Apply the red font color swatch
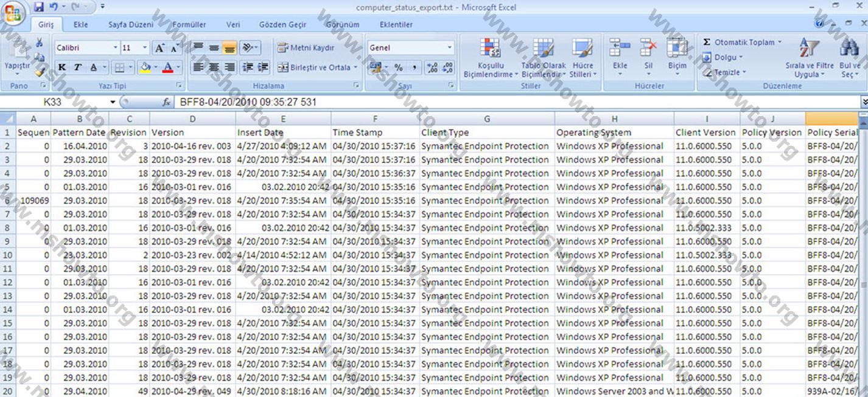868x397 pixels. [x=168, y=67]
